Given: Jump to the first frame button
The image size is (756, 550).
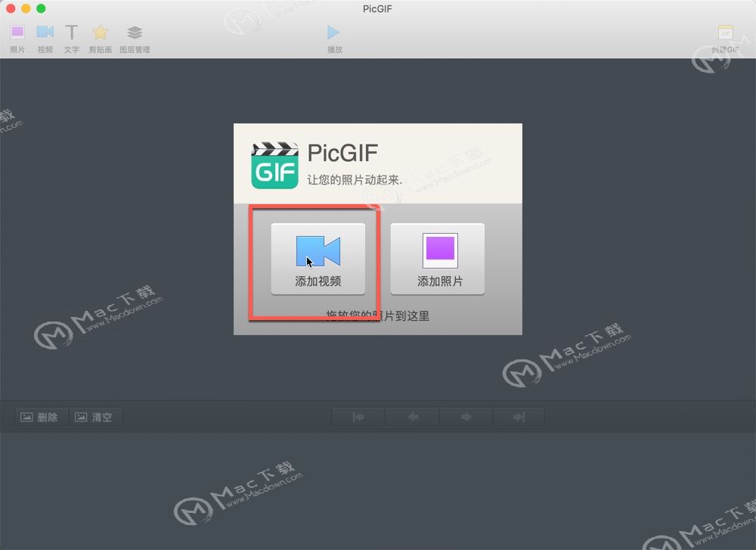Looking at the screenshot, I should pyautogui.click(x=358, y=417).
